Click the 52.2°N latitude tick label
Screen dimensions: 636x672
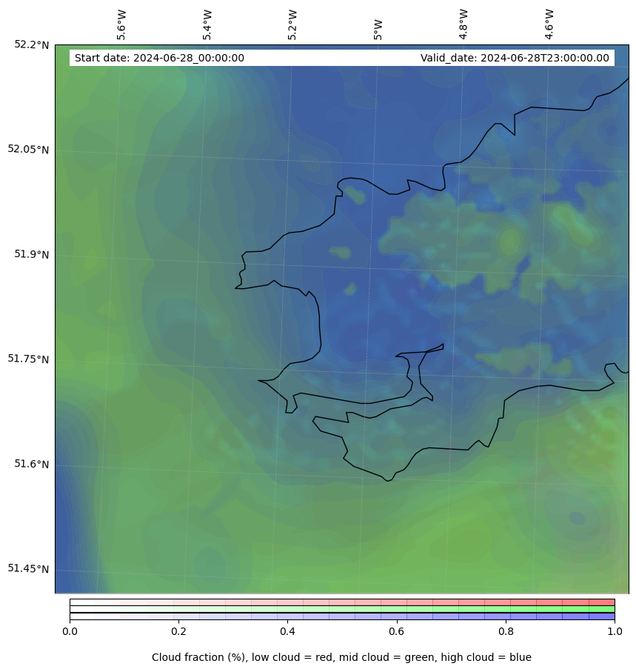coord(31,44)
